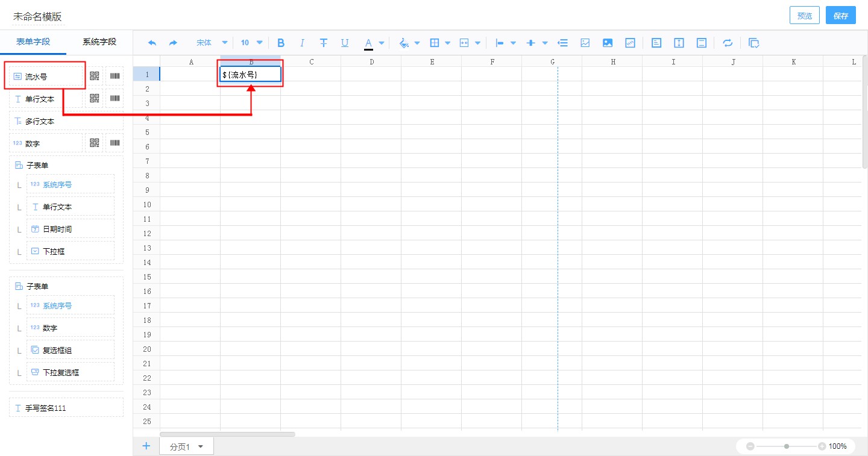Toggle underline formatting
The image size is (868, 456).
(345, 43)
